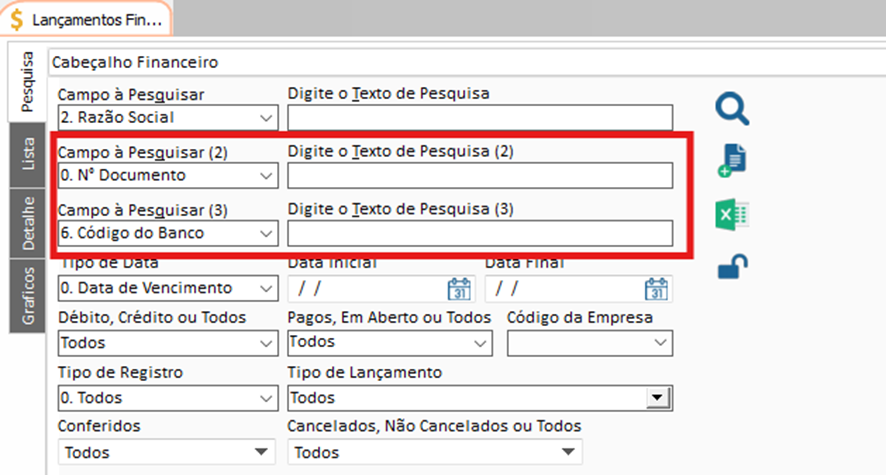Click the dollar sign tab icon
This screenshot has width=886, height=475.
coord(16,20)
